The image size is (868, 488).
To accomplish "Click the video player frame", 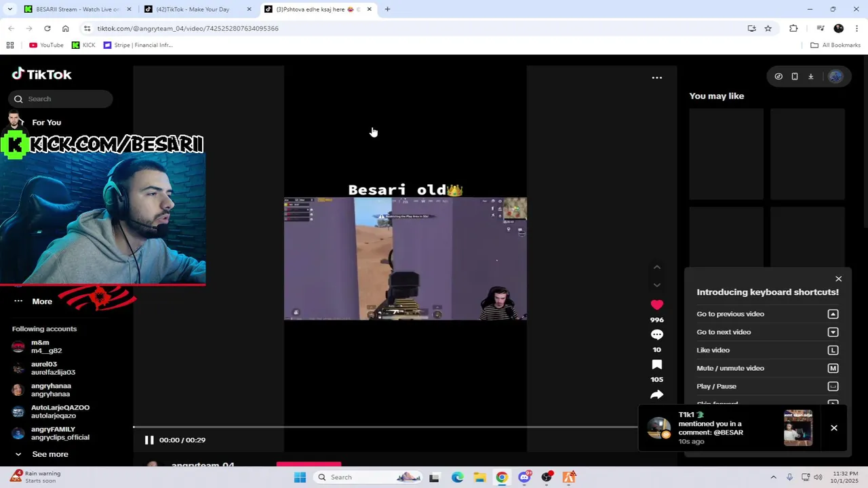I will [x=405, y=258].
